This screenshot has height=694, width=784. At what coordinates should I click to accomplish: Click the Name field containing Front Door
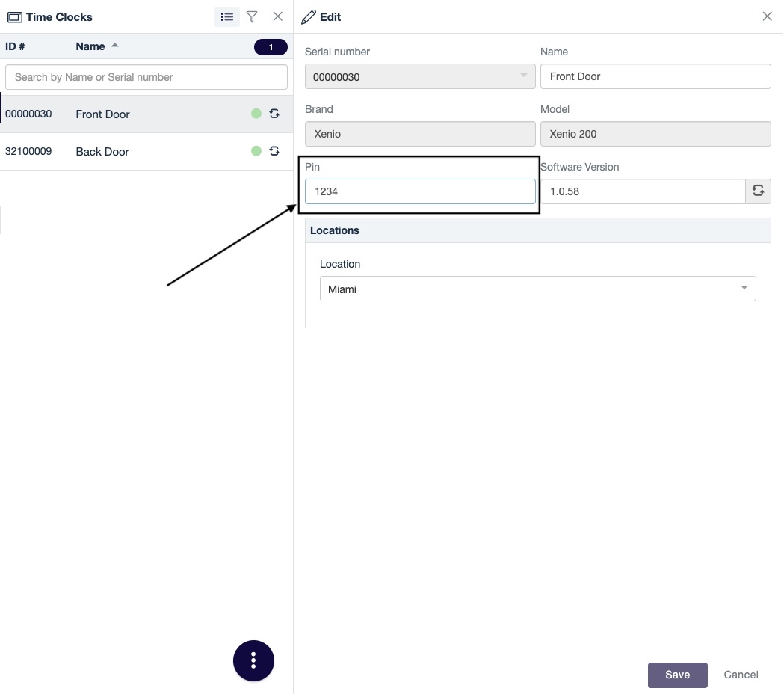655,76
